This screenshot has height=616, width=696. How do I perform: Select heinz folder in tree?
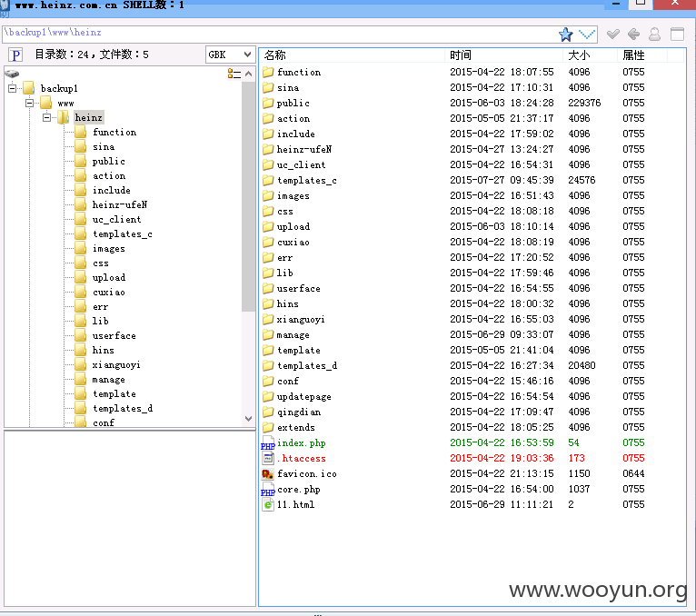pos(89,117)
